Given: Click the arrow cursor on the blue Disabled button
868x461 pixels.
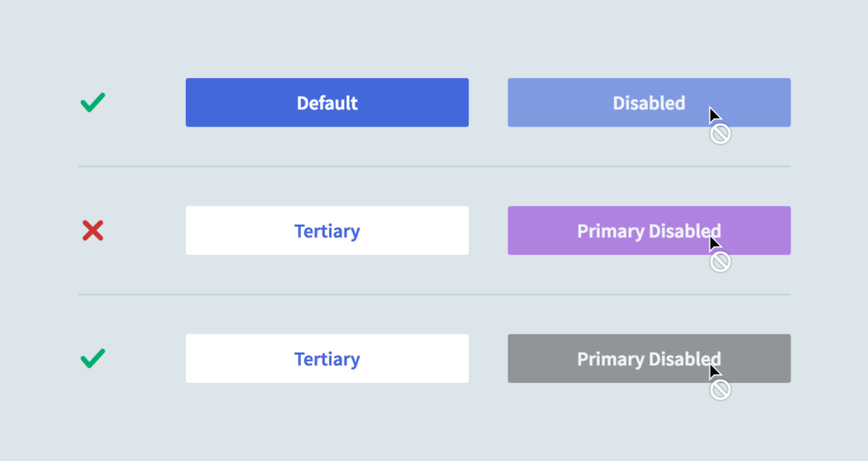Looking at the screenshot, I should click(x=714, y=116).
